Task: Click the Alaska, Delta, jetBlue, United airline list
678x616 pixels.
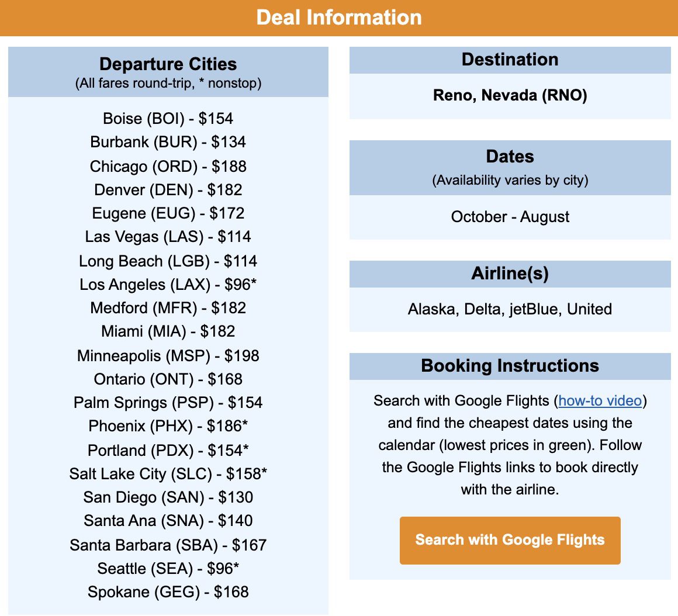Action: click(510, 309)
